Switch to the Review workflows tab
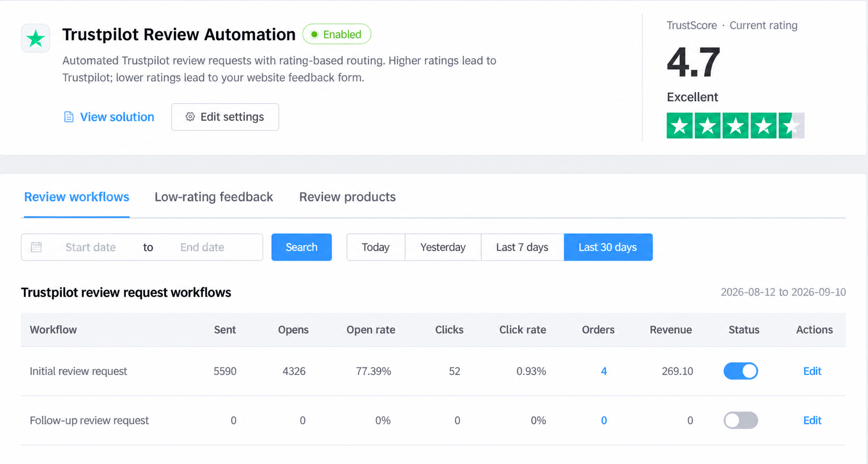This screenshot has height=464, width=868. [77, 197]
